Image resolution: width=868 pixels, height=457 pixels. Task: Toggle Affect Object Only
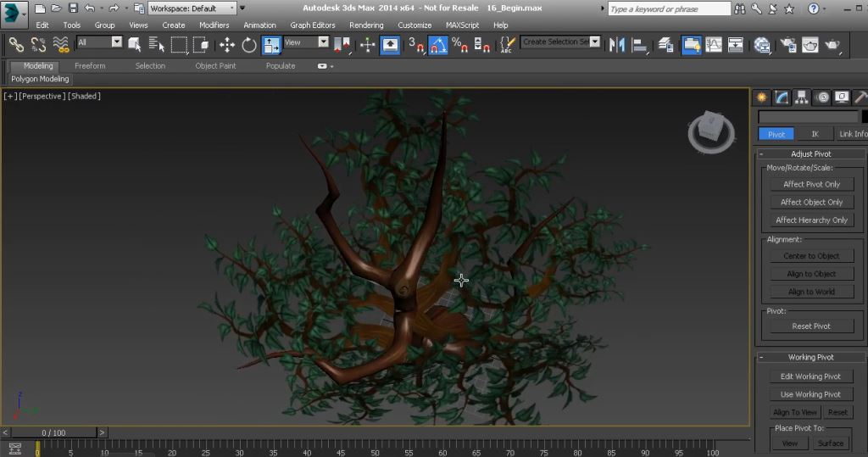[x=811, y=202]
